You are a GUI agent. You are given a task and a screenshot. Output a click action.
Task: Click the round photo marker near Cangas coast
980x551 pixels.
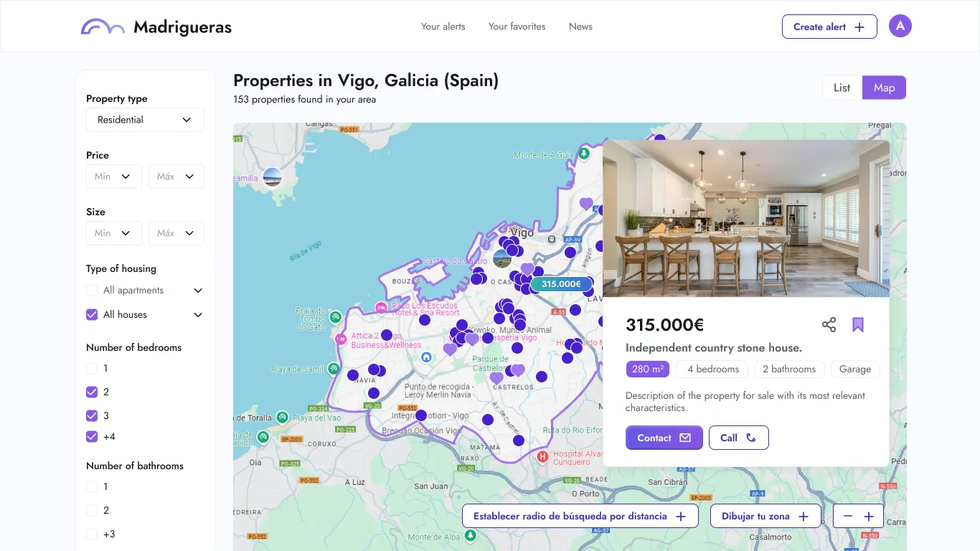[272, 176]
